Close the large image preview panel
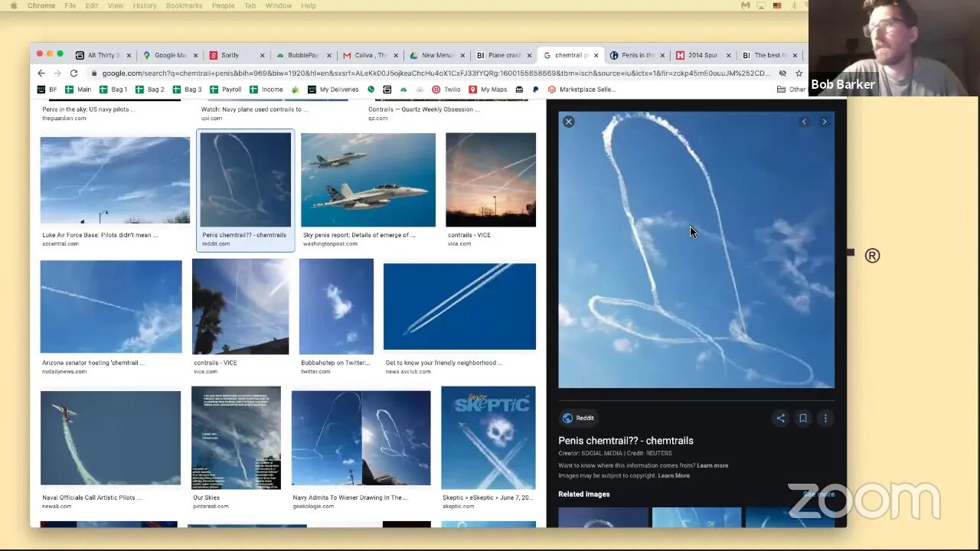Screen dimensions: 980x551 568,122
